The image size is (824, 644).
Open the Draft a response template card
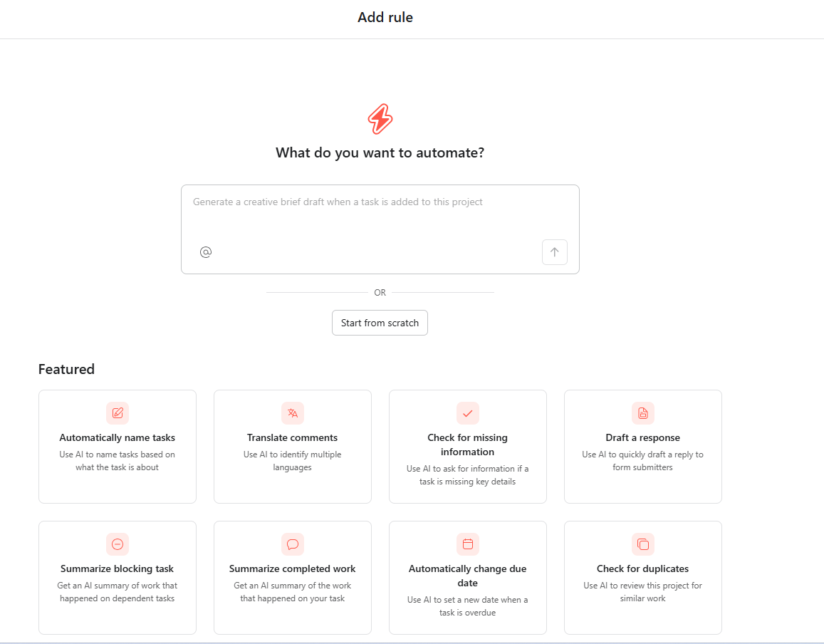[x=642, y=447]
